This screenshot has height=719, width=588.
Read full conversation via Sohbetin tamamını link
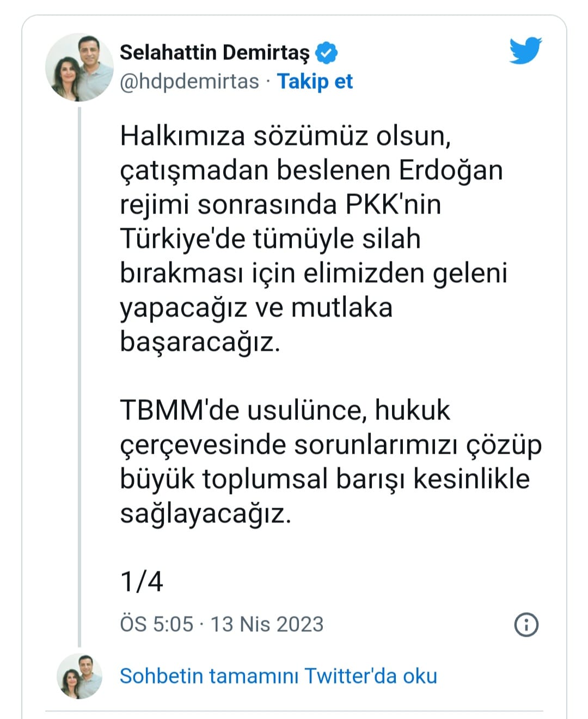coord(278,676)
